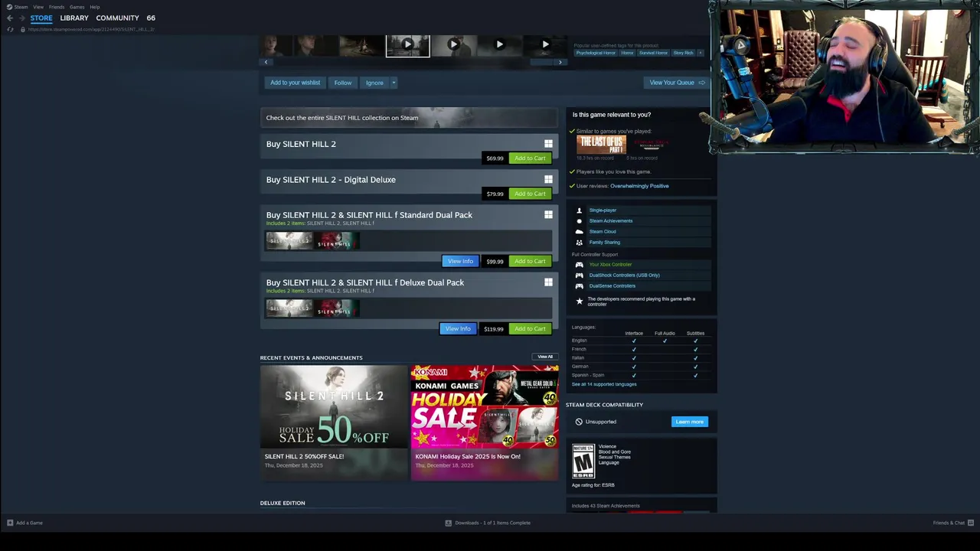Click Windows icon on Deluxe Dual Pack
The image size is (980, 551).
548,282
